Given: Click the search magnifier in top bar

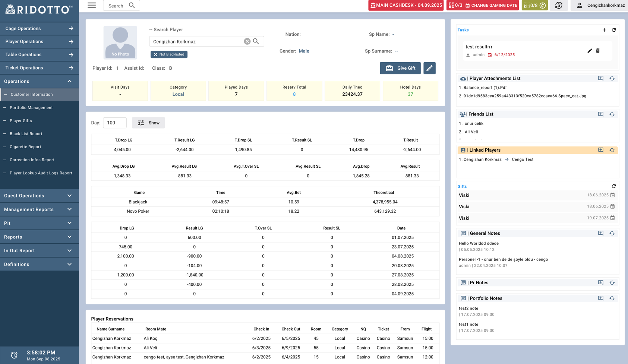Looking at the screenshot, I should click(132, 5).
